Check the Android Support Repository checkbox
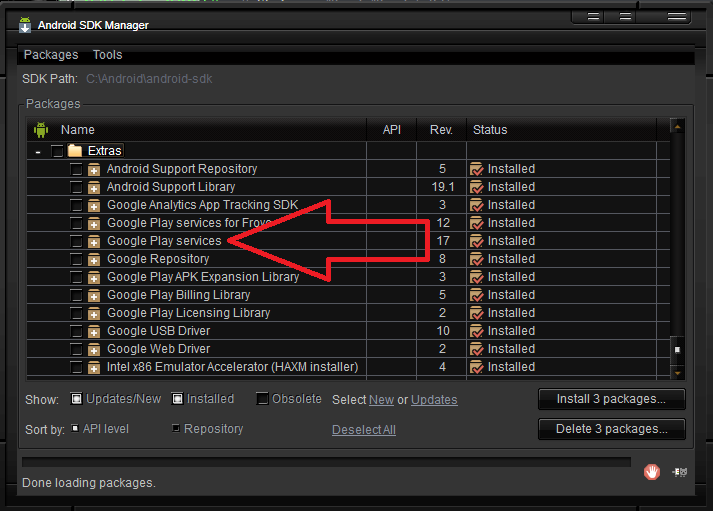Screen dimensions: 713x511 click(76, 169)
